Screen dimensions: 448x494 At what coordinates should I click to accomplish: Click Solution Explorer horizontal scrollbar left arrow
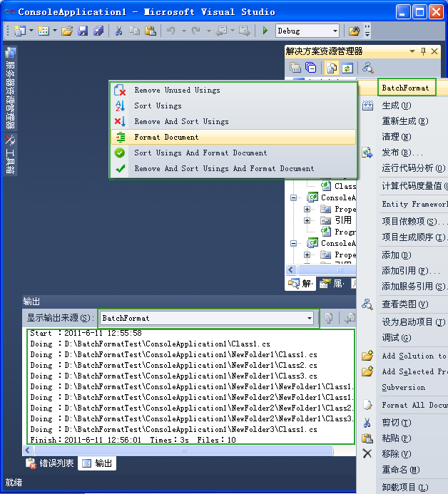point(291,270)
